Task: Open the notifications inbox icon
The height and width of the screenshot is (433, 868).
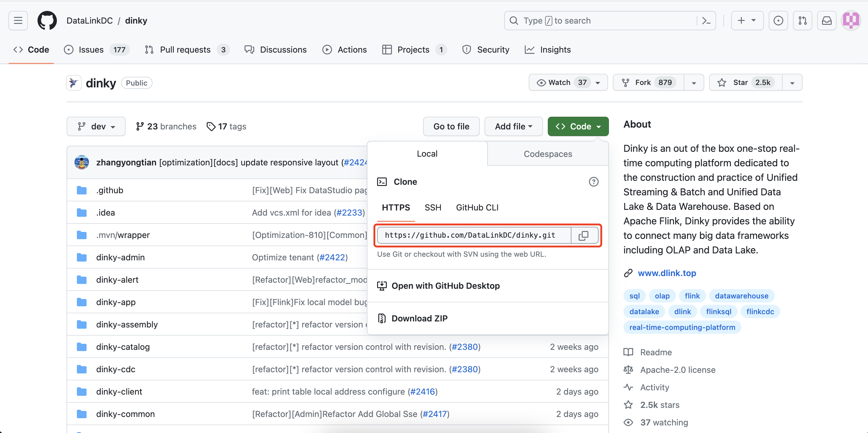Action: (x=827, y=21)
